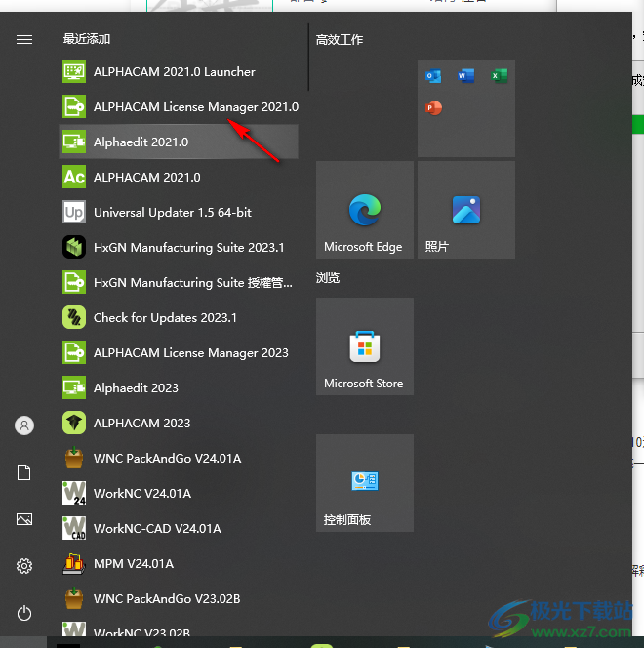Open ALPHACAM 2021.0 Launcher
This screenshot has width=644, height=648.
[174, 72]
